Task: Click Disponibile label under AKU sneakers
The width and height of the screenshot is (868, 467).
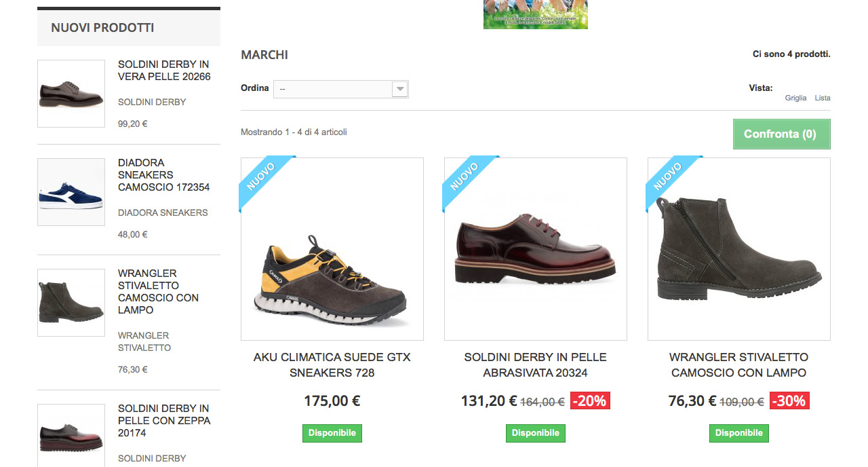Action: 332,433
